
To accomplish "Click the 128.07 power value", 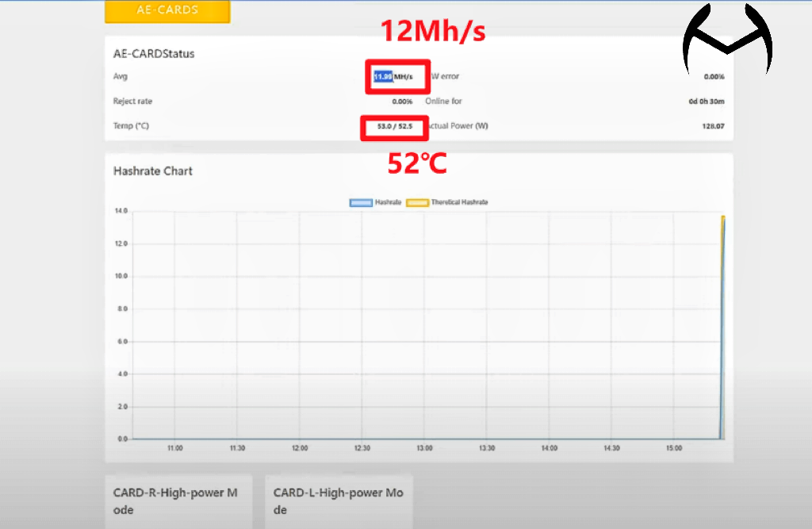I will [713, 126].
